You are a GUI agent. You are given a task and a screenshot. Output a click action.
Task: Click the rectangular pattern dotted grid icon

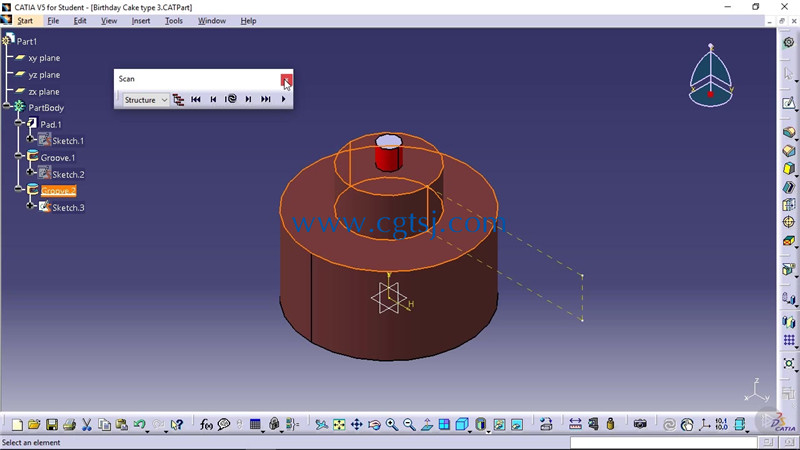coord(788,340)
